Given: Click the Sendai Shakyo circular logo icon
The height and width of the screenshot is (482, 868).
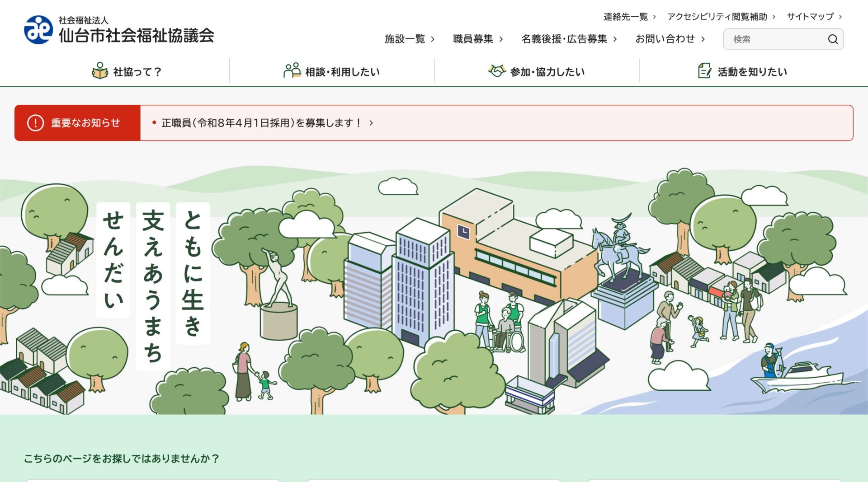Looking at the screenshot, I should 38,30.
